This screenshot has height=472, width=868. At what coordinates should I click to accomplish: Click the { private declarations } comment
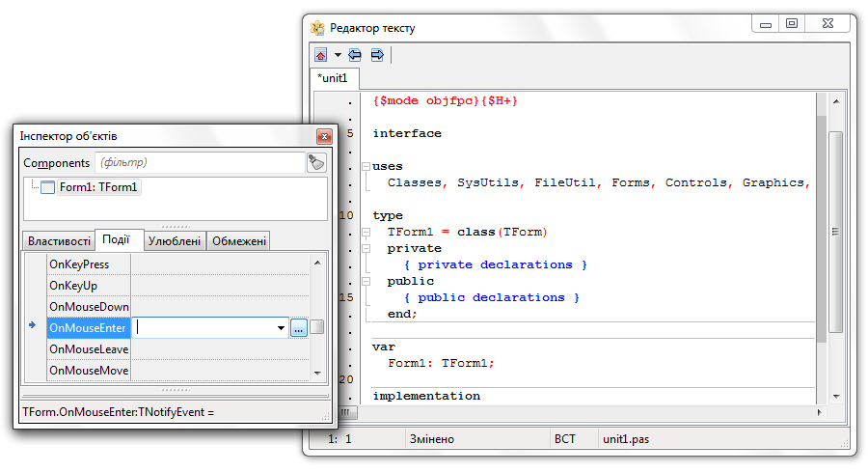tap(496, 264)
